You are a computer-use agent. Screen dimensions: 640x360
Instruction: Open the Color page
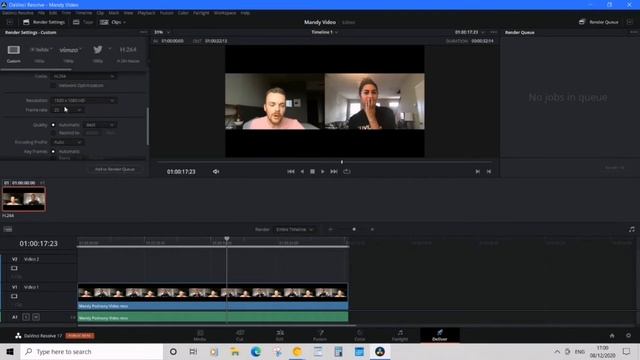(360, 336)
